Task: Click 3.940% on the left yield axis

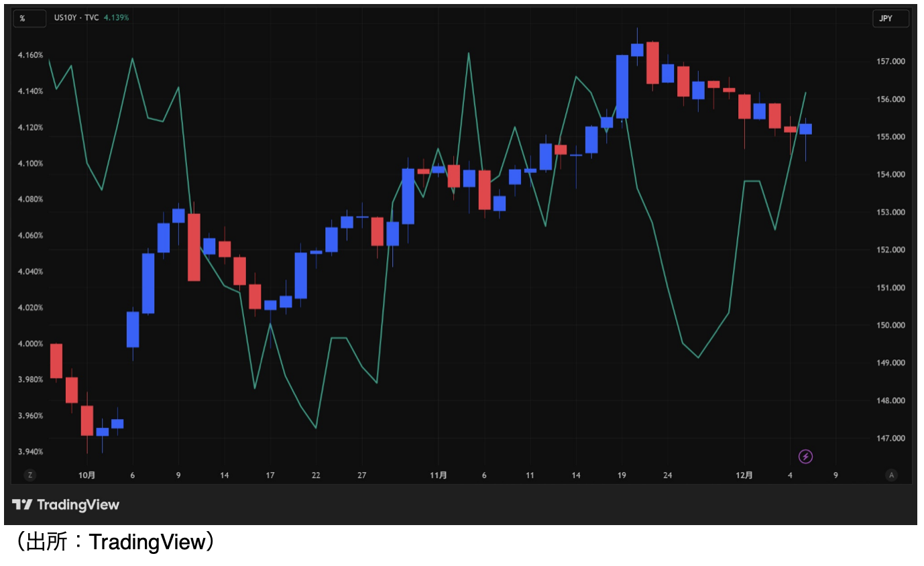Action: tap(31, 452)
